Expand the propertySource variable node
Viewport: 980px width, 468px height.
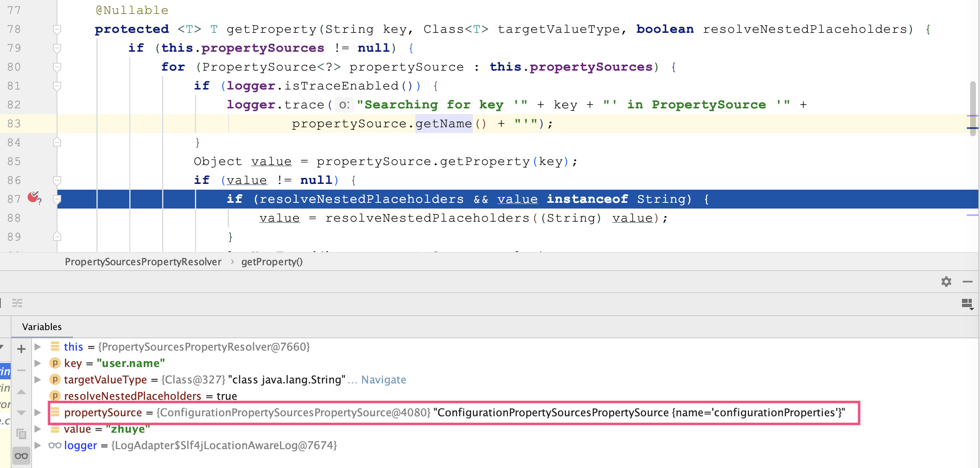click(38, 413)
